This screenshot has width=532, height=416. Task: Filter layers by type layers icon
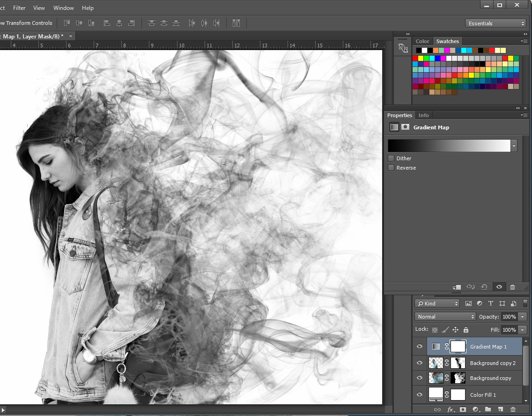point(491,304)
